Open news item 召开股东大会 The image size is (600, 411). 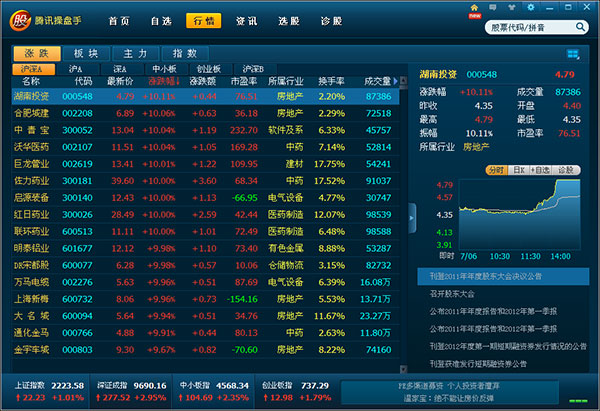pos(452,294)
